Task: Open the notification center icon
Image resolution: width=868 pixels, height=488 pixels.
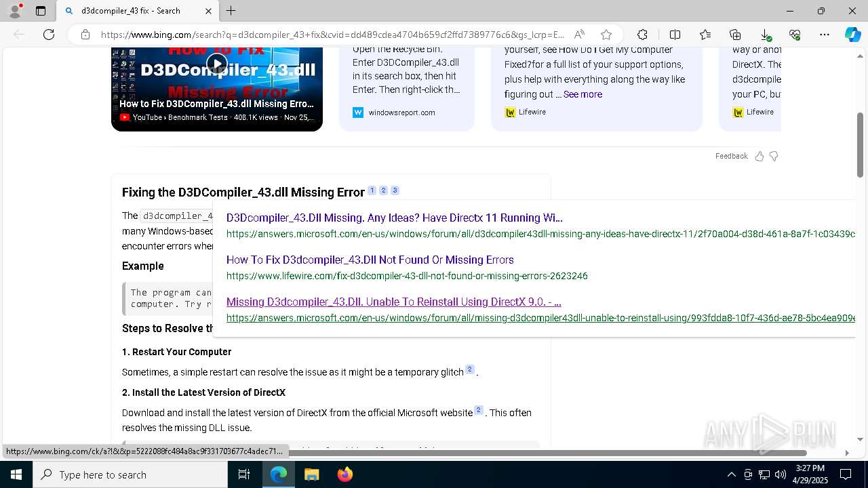Action: (x=846, y=474)
